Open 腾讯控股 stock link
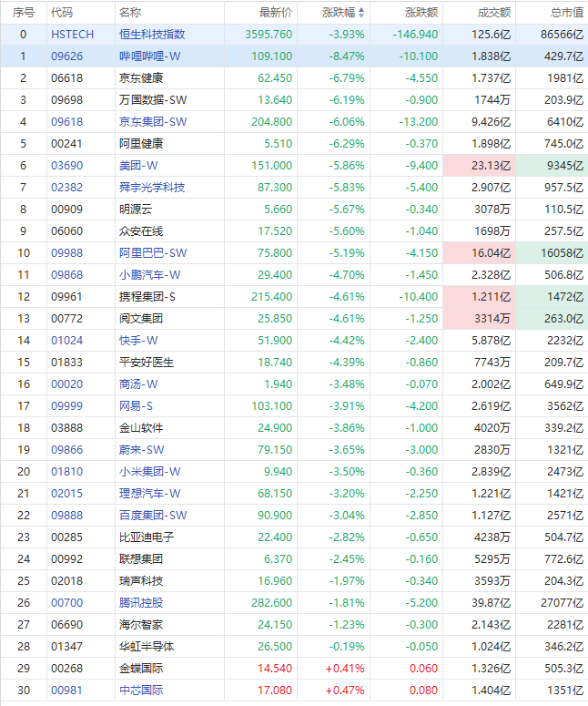 tap(141, 603)
